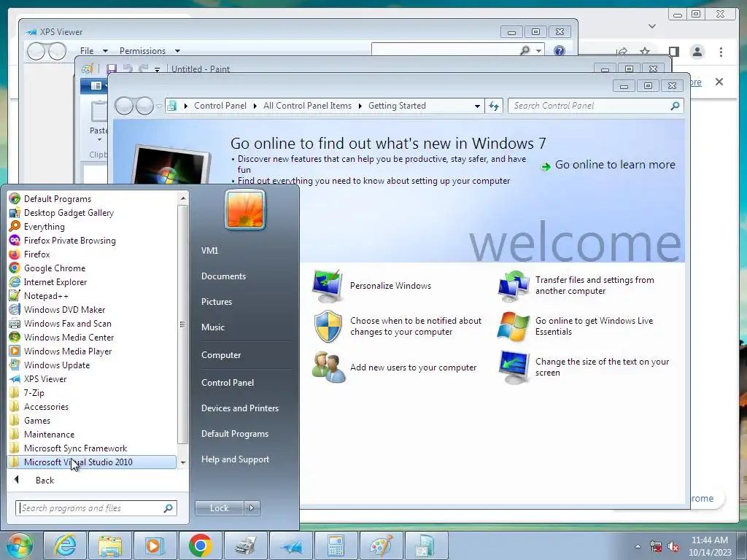Launch Windows Media Player from the list
This screenshot has width=747, height=560.
click(x=68, y=351)
